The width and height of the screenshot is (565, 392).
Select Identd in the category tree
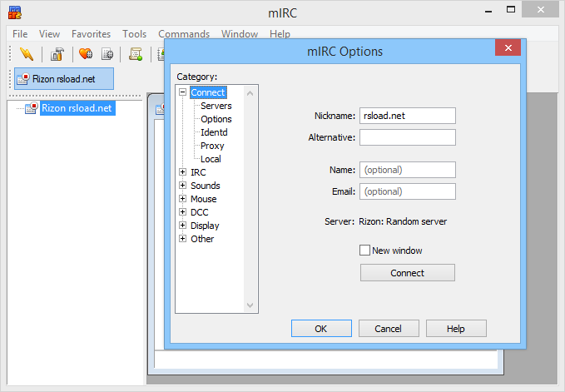point(214,132)
